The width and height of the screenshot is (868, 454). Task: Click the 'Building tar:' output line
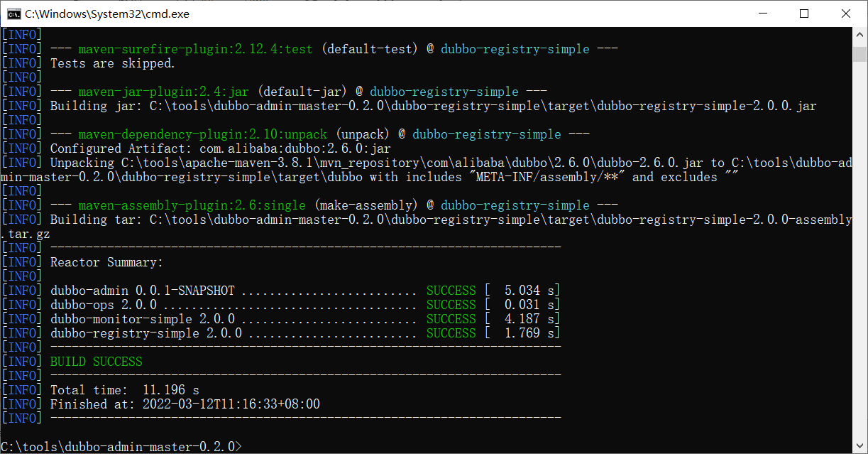(x=451, y=220)
